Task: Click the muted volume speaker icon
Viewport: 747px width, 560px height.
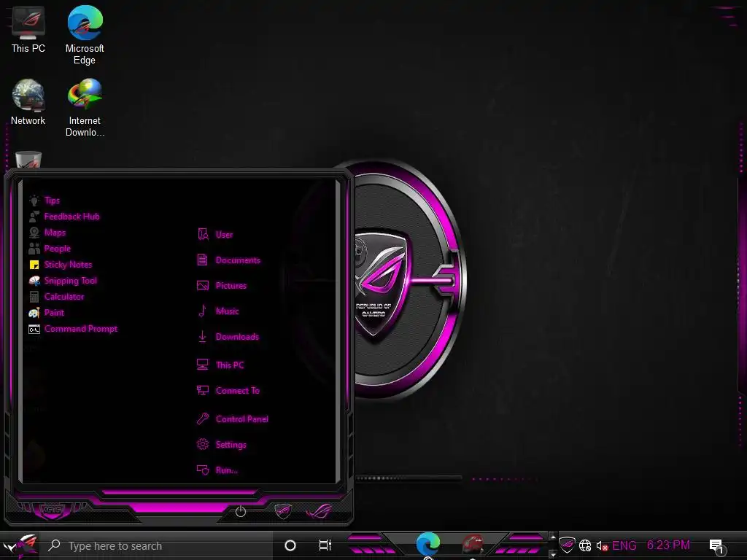Action: point(602,545)
